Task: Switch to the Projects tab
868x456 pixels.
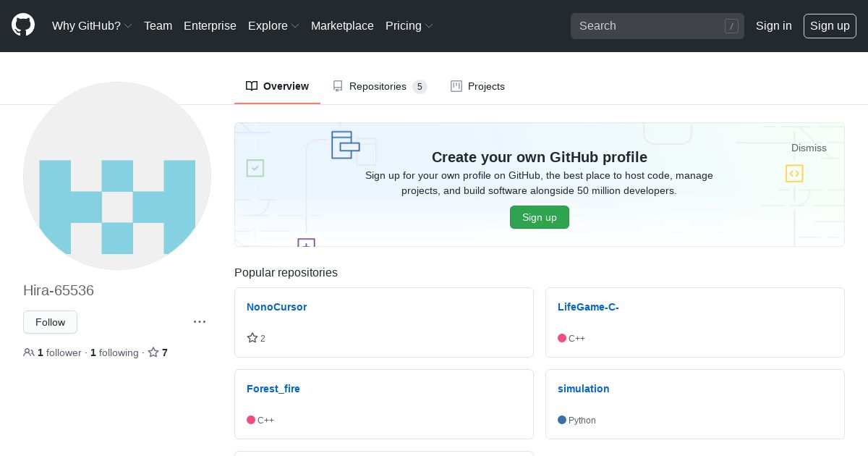Action: [477, 86]
